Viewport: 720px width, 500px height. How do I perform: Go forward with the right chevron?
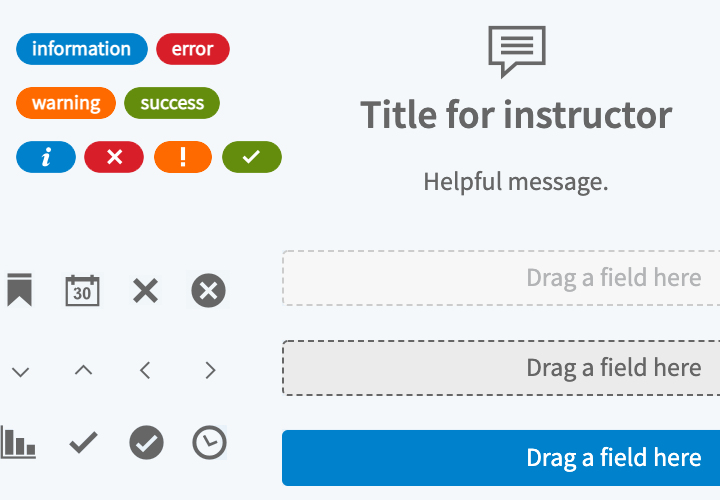210,370
